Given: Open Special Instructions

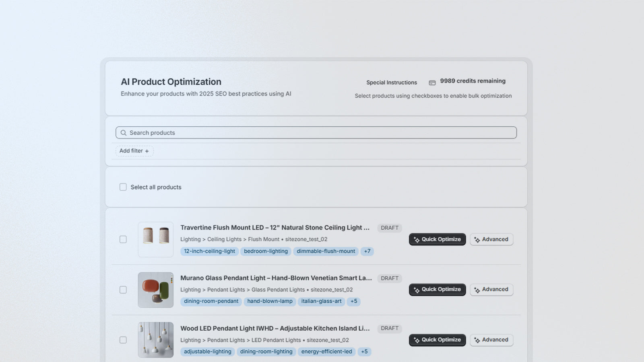Looking at the screenshot, I should 391,82.
